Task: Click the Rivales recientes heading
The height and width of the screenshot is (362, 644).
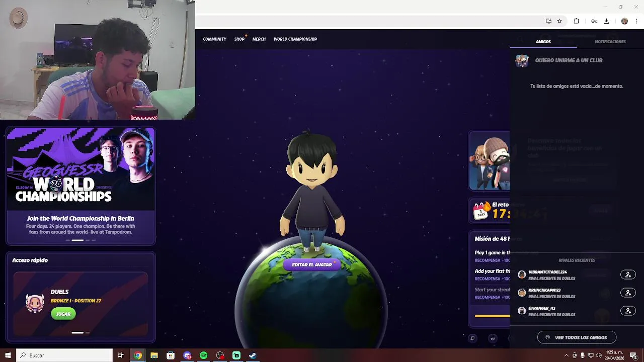Action: [x=577, y=260]
